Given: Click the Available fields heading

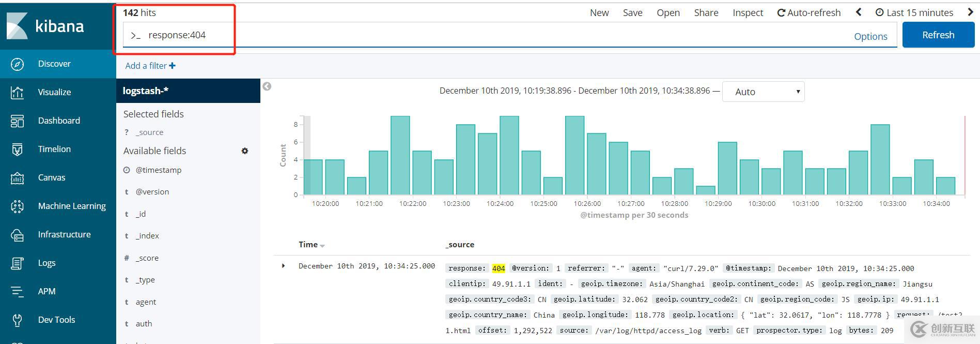Looking at the screenshot, I should click(154, 151).
